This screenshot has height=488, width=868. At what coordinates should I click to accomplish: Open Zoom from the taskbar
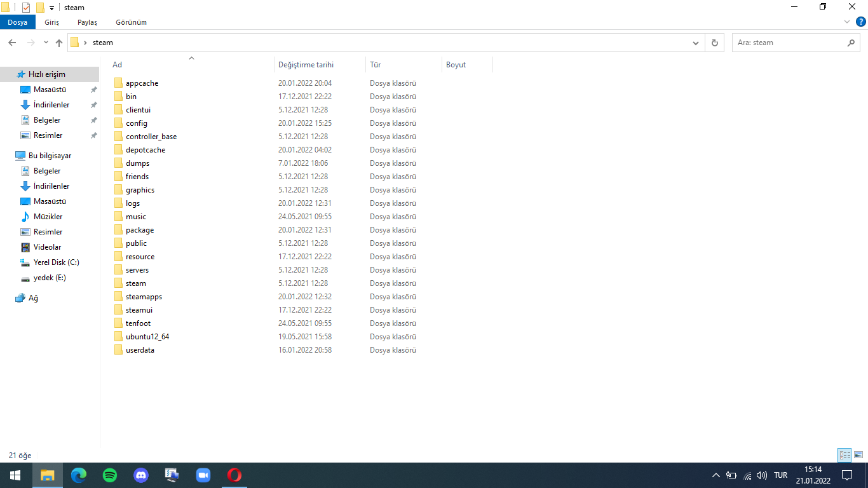pyautogui.click(x=203, y=475)
